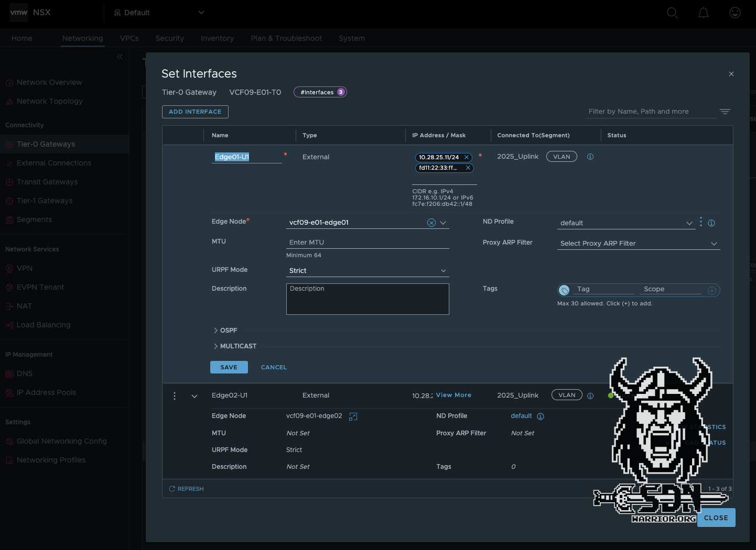Remove the IPv6 address entry with its X icon
The image size is (756, 550).
468,168
